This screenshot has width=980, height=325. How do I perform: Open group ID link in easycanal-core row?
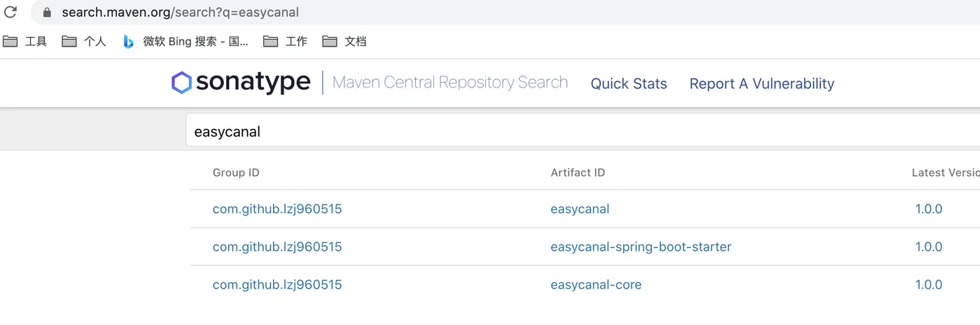[x=277, y=284]
